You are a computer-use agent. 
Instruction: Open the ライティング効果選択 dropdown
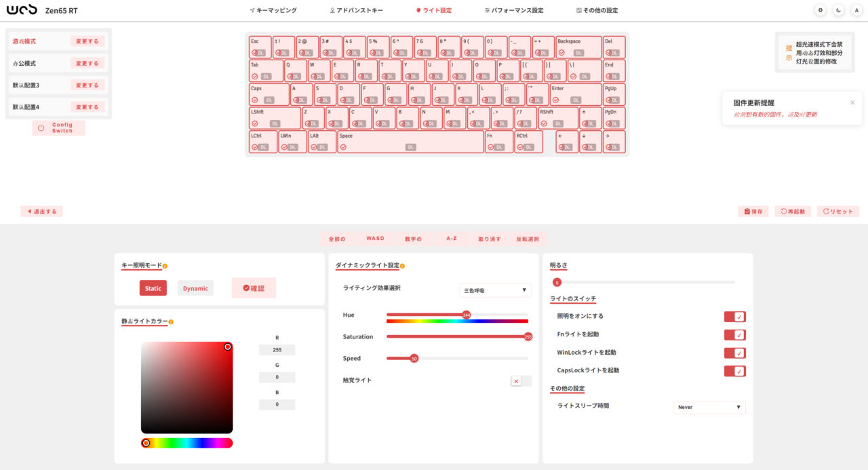click(495, 290)
